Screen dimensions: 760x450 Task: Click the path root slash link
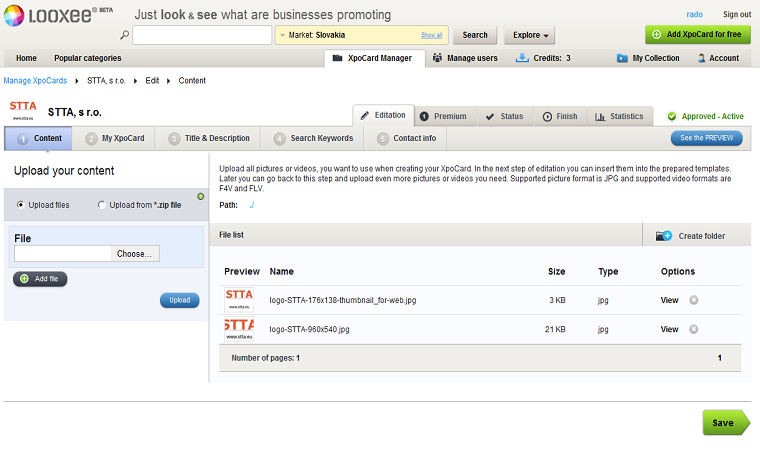(x=252, y=205)
